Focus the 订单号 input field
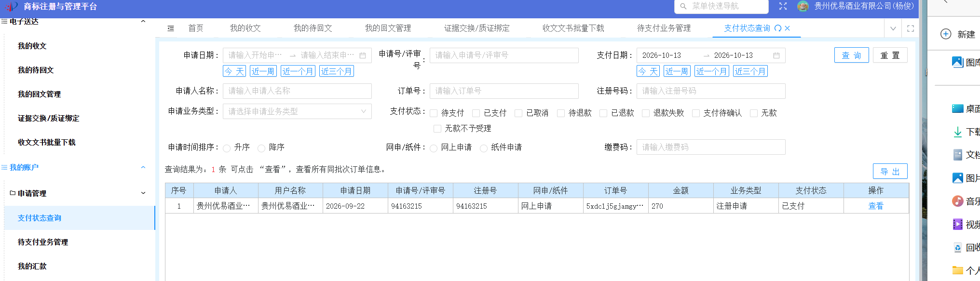The height and width of the screenshot is (281, 980). pyautogui.click(x=504, y=91)
